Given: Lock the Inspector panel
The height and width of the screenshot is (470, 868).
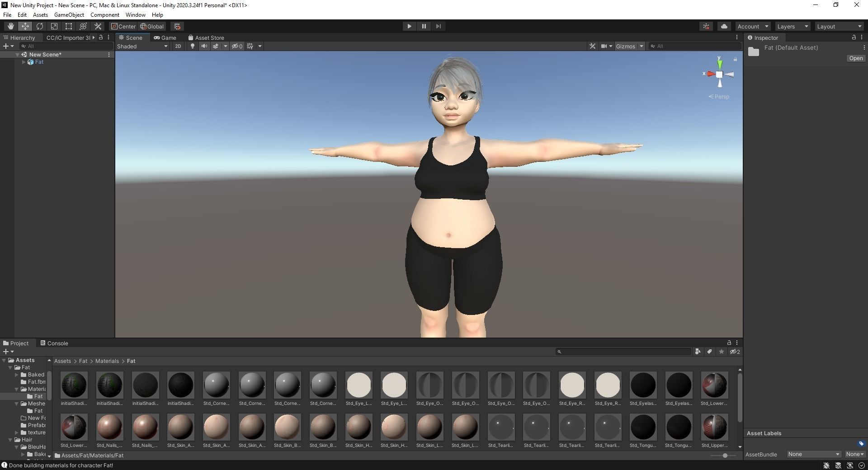Looking at the screenshot, I should (x=854, y=38).
